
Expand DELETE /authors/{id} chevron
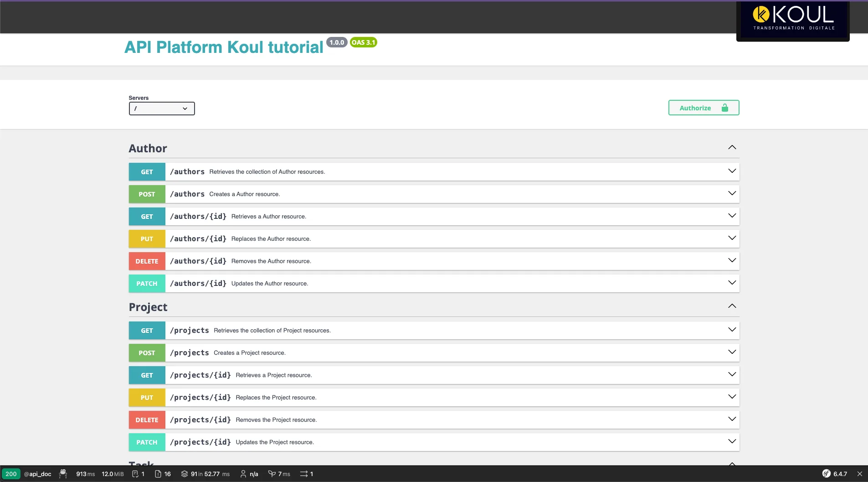(x=732, y=260)
